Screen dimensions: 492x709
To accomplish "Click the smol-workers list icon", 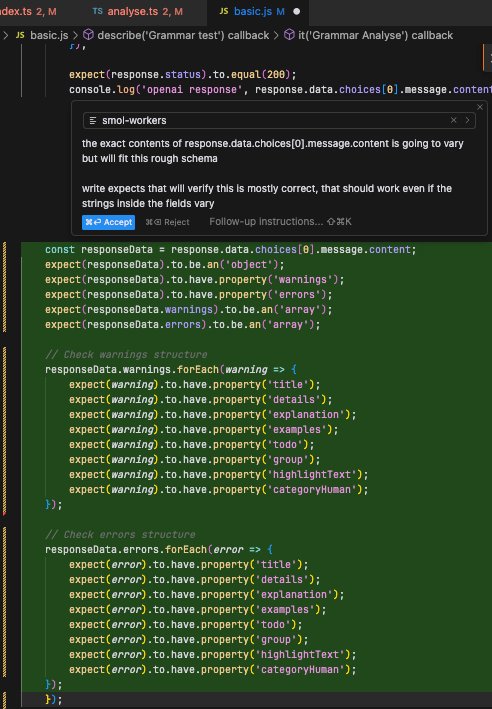I will click(93, 121).
